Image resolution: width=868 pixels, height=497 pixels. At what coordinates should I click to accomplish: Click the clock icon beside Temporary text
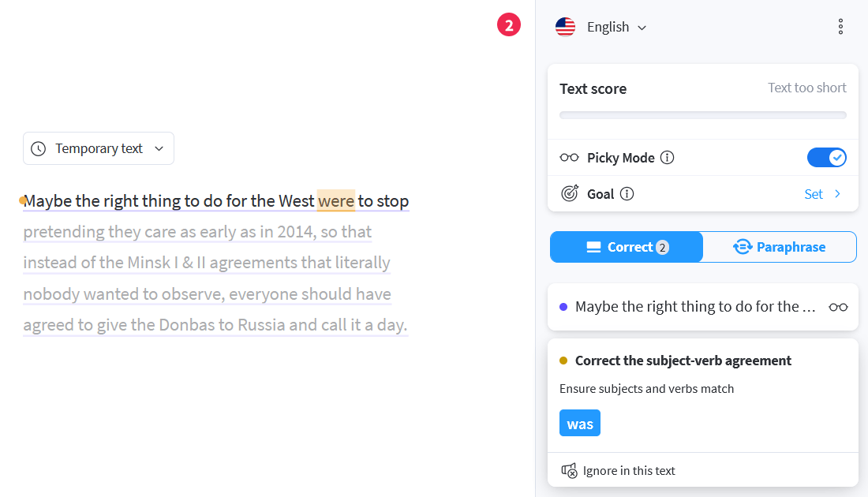(x=38, y=148)
